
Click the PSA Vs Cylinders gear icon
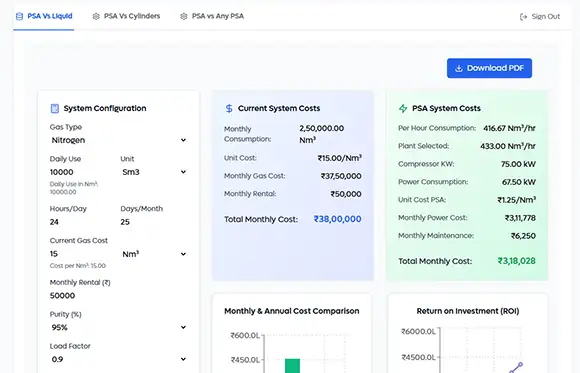pyautogui.click(x=96, y=16)
